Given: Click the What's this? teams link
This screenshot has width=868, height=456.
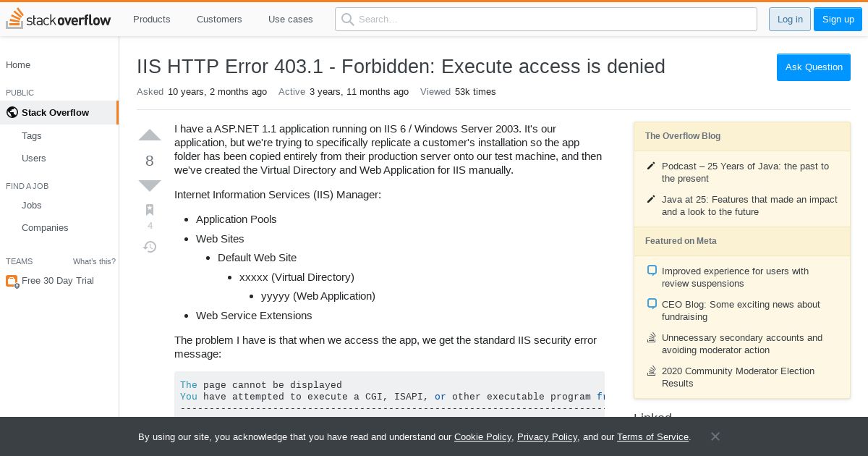Looking at the screenshot, I should [94, 261].
